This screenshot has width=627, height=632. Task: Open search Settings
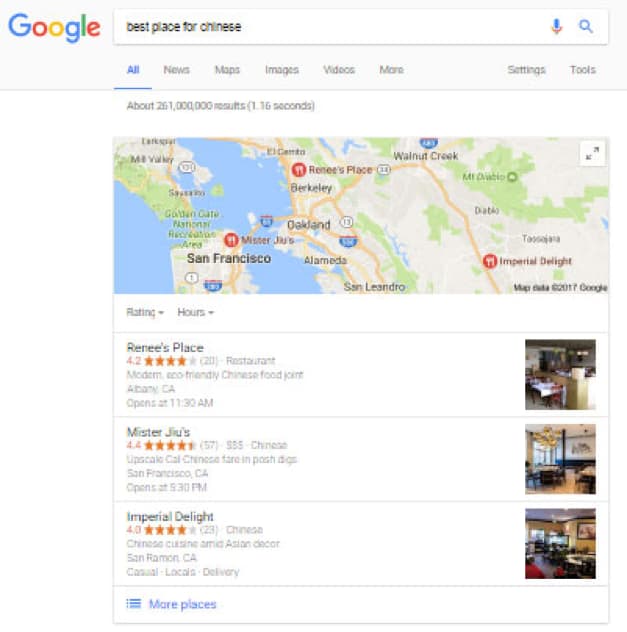(x=526, y=70)
